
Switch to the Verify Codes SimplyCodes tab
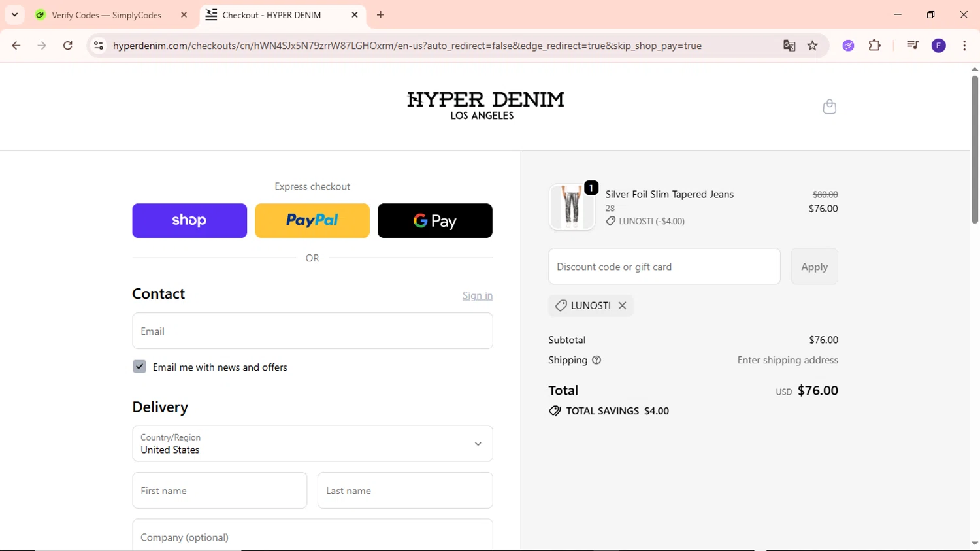pos(106,14)
